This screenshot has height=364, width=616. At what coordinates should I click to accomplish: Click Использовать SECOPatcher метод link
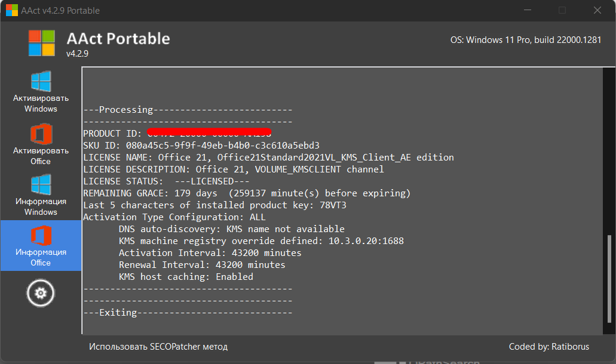[158, 347]
